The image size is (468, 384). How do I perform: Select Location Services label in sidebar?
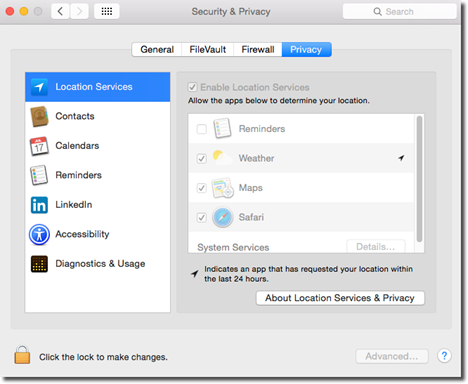[x=94, y=87]
